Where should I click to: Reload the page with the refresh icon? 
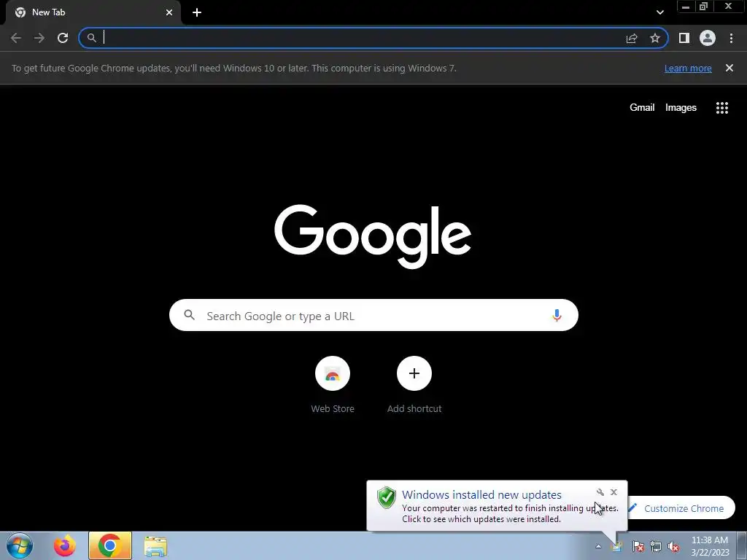coord(63,38)
